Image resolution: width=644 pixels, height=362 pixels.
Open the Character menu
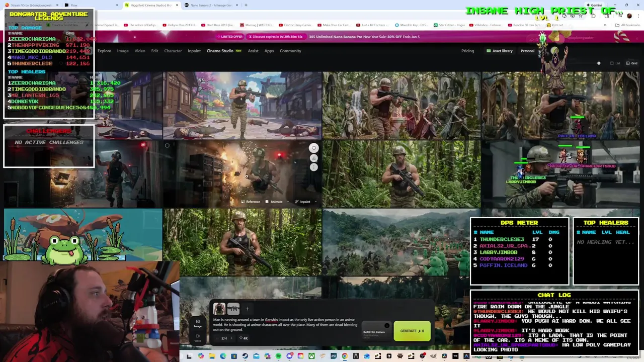point(173,51)
